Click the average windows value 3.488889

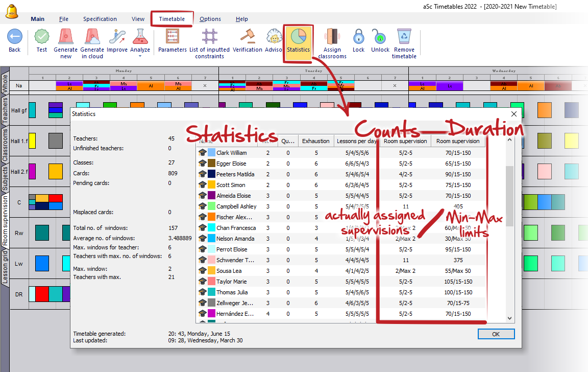click(180, 238)
